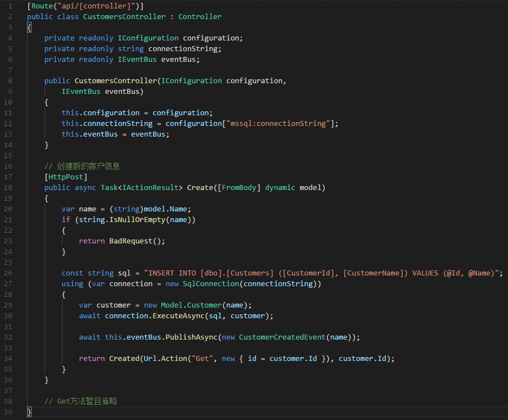Click the SqlConnection type name

point(210,284)
